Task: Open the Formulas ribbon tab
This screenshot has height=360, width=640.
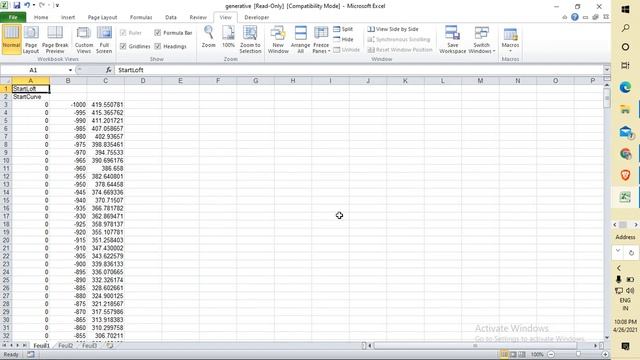Action: pos(141,17)
